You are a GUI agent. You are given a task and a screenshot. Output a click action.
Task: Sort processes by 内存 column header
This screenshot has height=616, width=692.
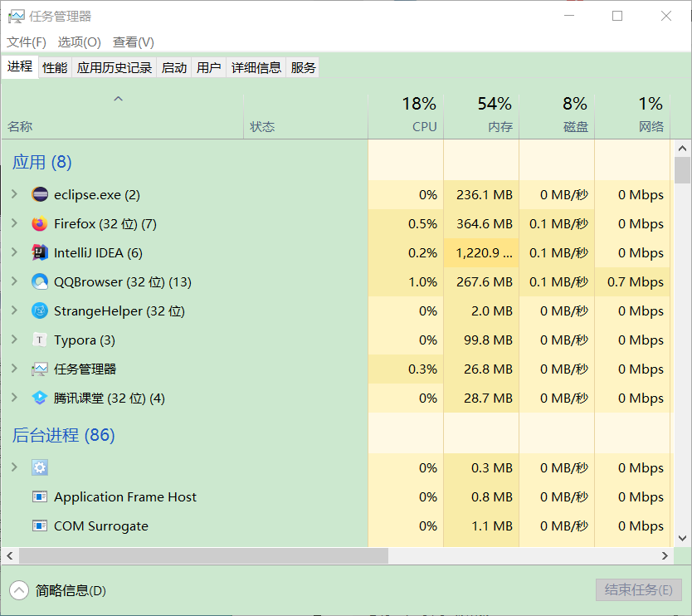point(481,115)
